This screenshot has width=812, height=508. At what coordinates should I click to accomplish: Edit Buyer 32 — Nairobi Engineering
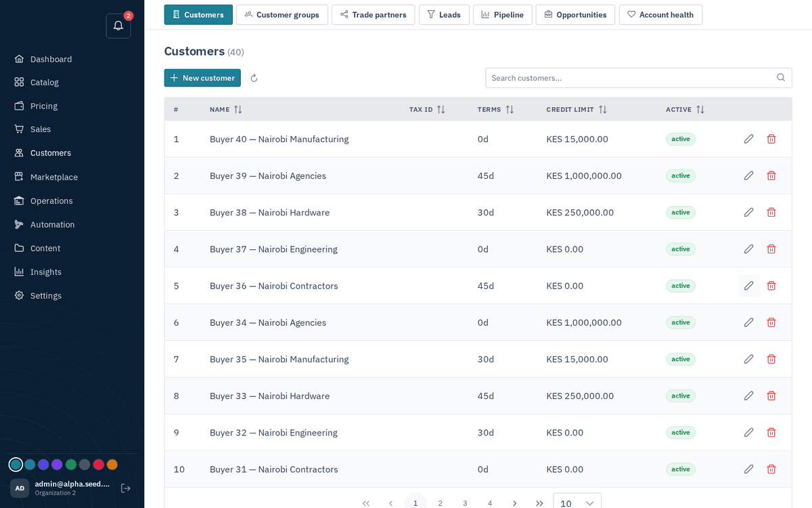(748, 432)
